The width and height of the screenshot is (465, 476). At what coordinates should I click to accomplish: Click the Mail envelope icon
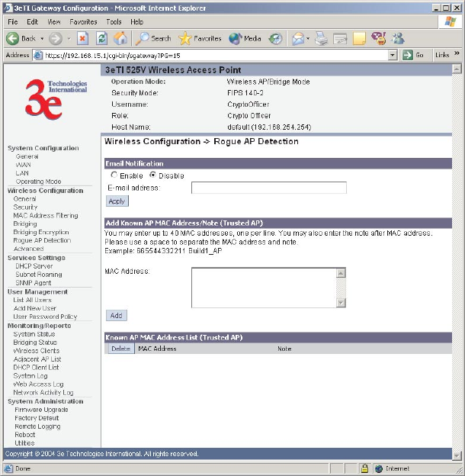coord(297,39)
